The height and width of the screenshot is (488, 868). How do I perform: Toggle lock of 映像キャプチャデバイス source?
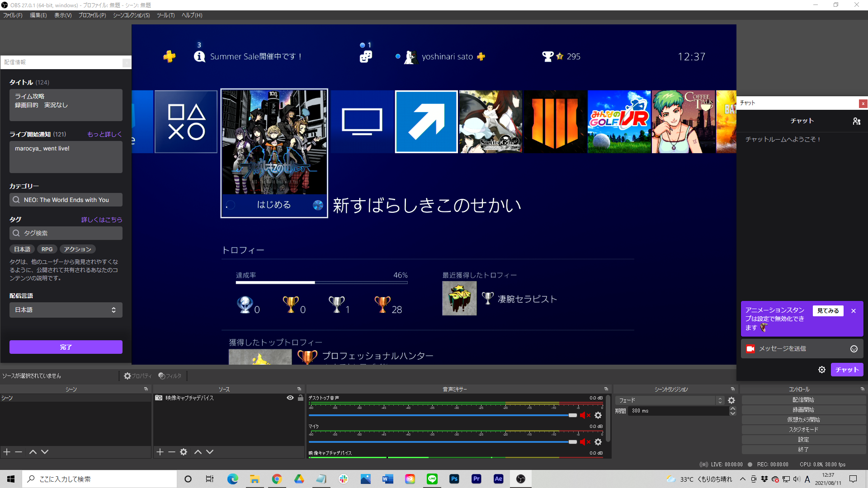tap(301, 398)
